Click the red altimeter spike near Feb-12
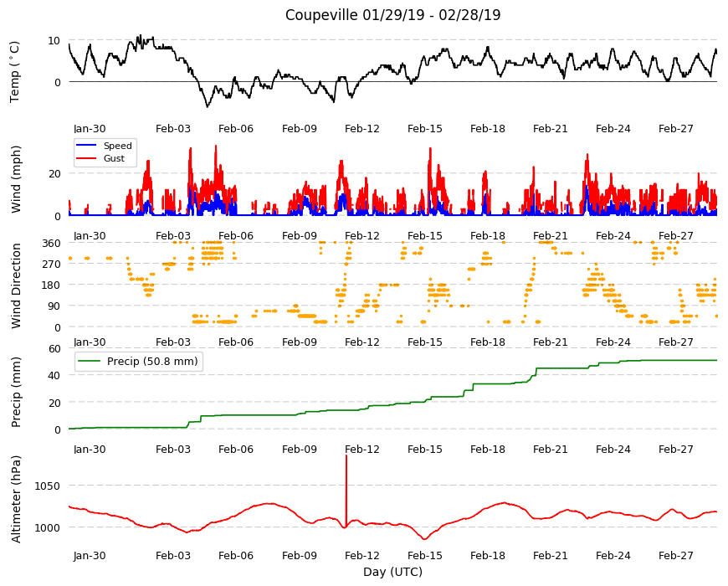Image resolution: width=728 pixels, height=586 pixels. tap(346, 490)
